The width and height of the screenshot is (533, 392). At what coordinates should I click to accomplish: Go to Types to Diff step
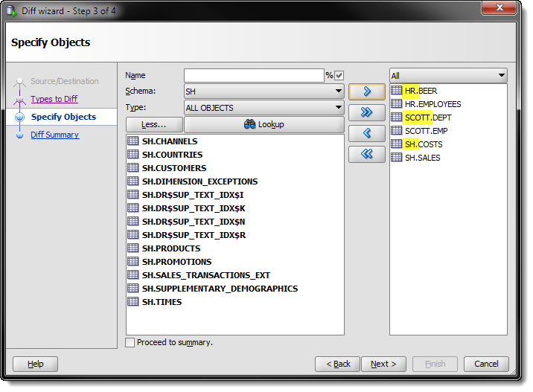coord(54,99)
